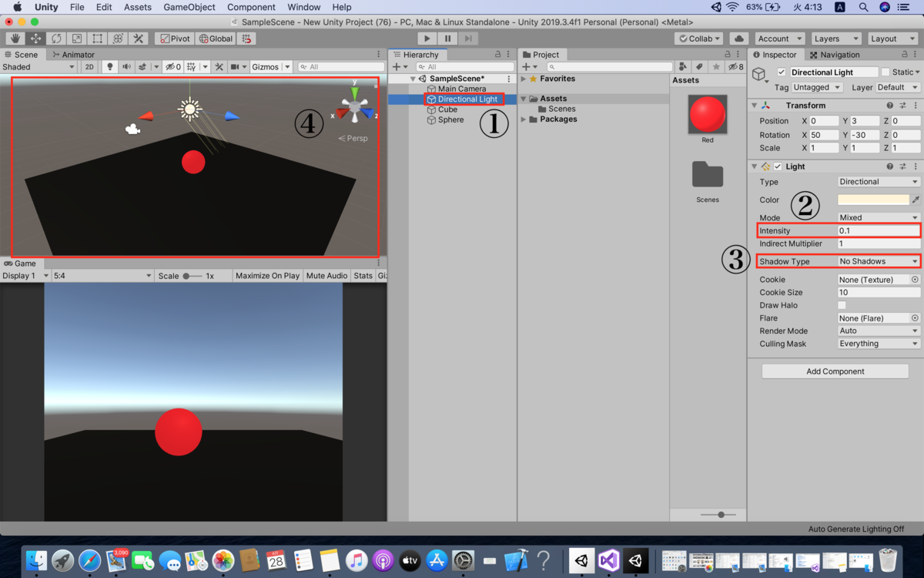This screenshot has width=924, height=578.
Task: Open the Window menu
Action: pos(304,7)
